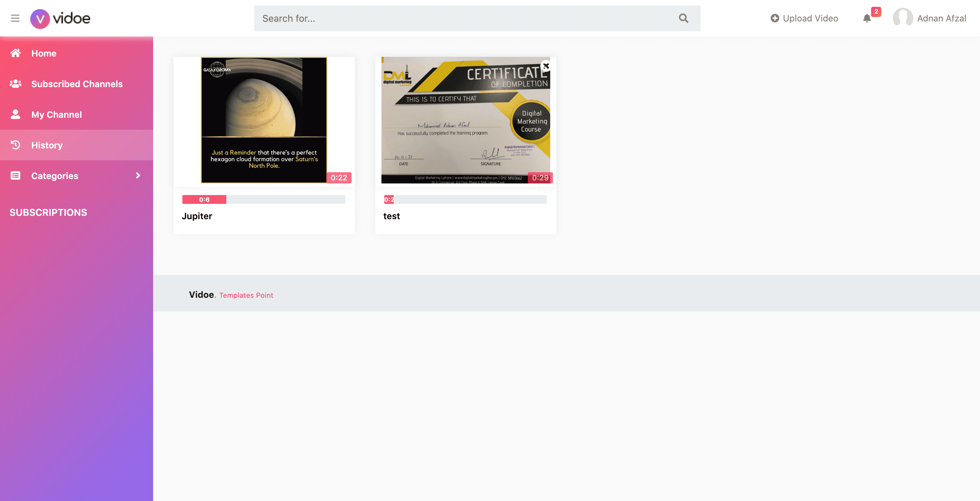Click the Upload Video plus icon
Image resolution: width=980 pixels, height=501 pixels.
774,18
